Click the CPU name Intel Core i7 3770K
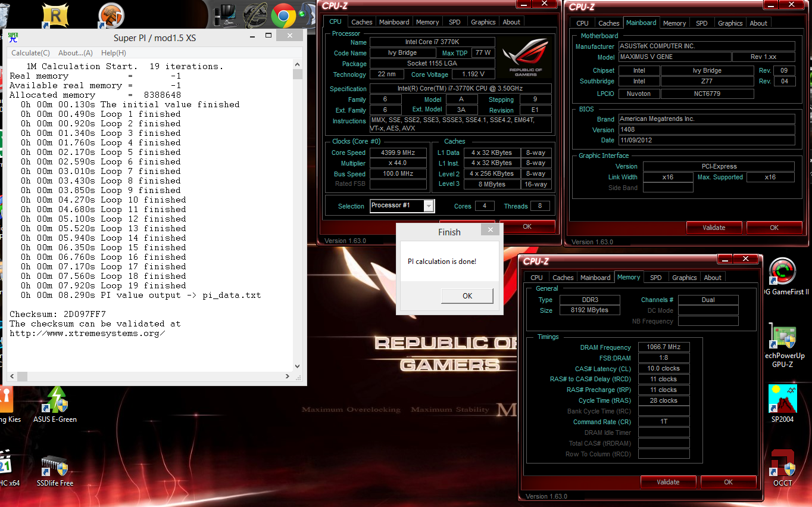Viewport: 812px width, 507px height. click(432, 42)
